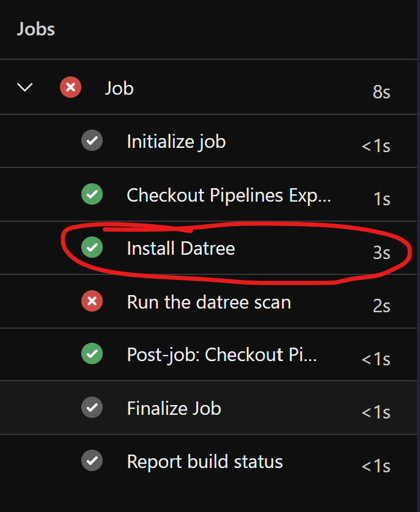Click the 3s duration of Install Datree
The height and width of the screenshot is (512, 420).
click(x=381, y=252)
